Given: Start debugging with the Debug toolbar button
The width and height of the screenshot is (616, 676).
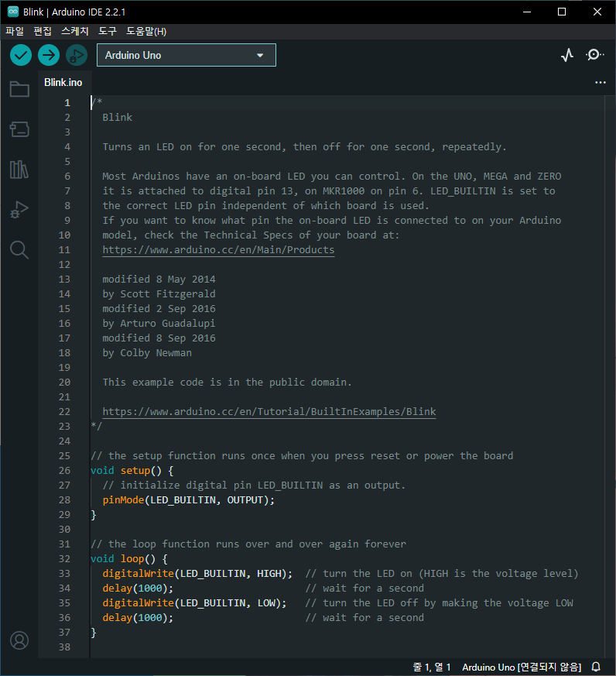Looking at the screenshot, I should point(77,55).
